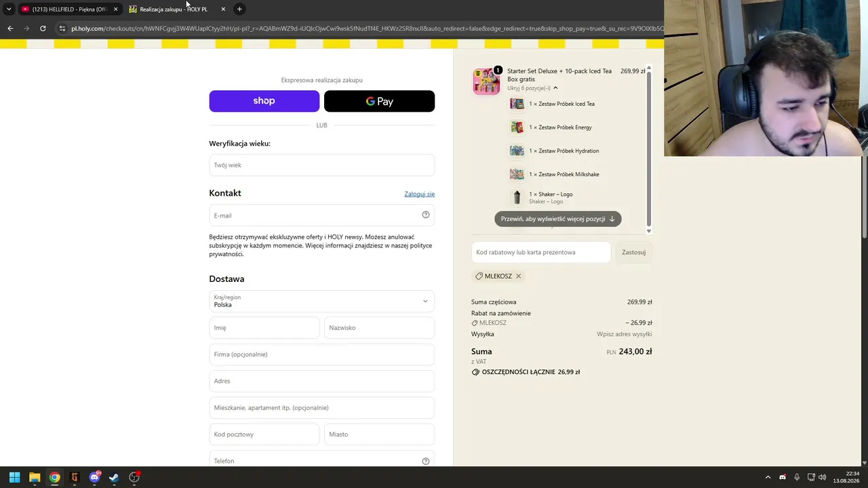This screenshot has height=488, width=868.
Task: Open File Explorer from the taskbar
Action: 35,477
